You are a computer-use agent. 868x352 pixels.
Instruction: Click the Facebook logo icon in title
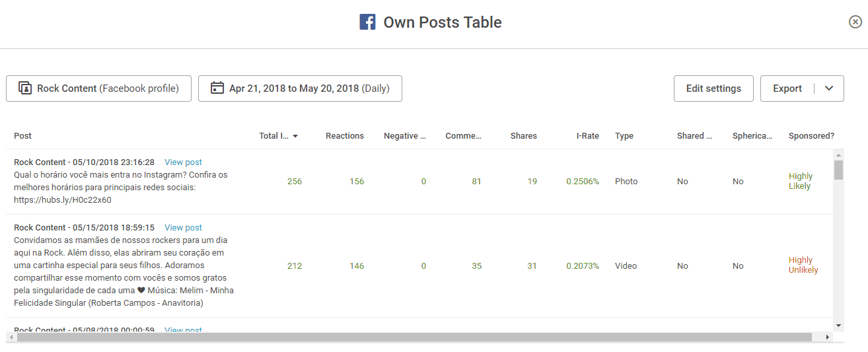(x=367, y=22)
